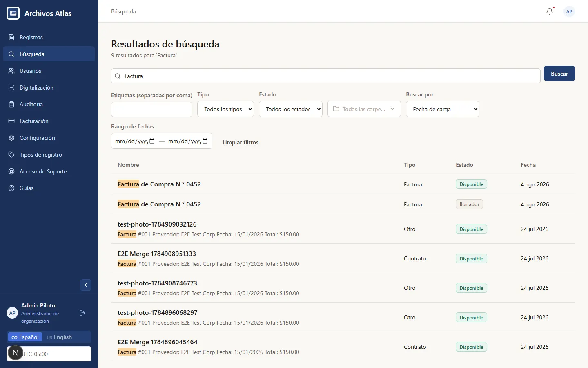This screenshot has height=368, width=588.
Task: Click the Estado column header in the table
Action: [x=464, y=165]
